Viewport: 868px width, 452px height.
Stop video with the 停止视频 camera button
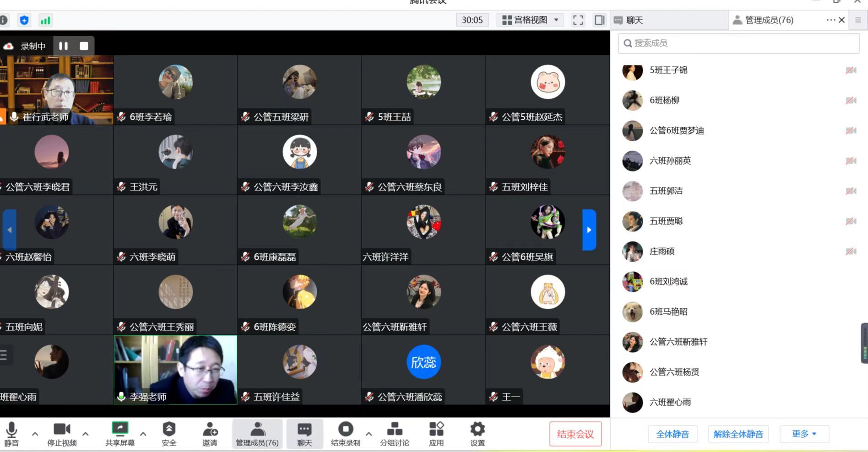(x=62, y=434)
